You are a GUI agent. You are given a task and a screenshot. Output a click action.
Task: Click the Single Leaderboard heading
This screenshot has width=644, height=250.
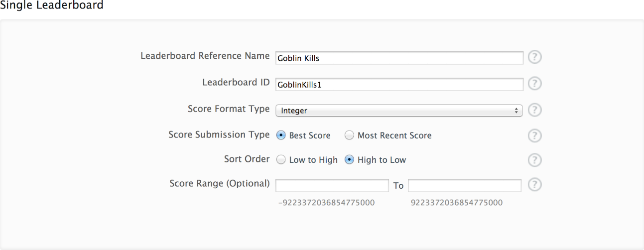52,5
